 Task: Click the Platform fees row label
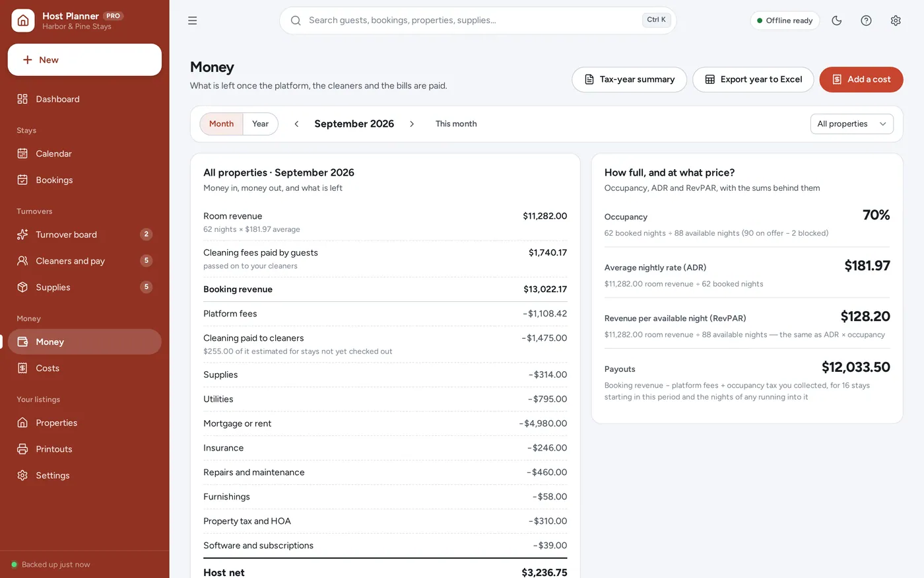[x=230, y=314]
